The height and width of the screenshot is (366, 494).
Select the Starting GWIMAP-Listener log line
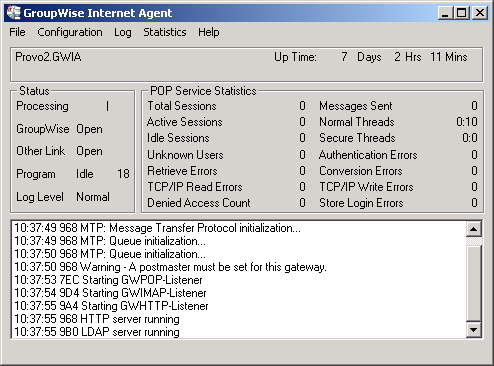coord(110,293)
